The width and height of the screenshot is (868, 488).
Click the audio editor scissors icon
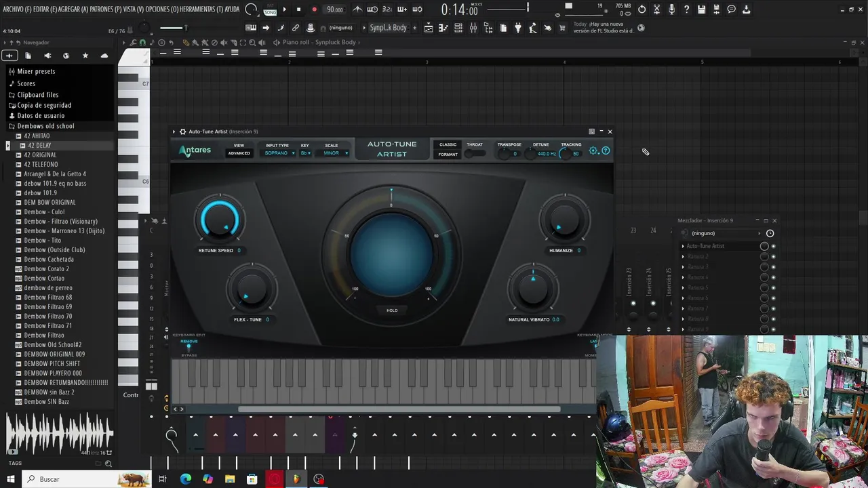(656, 9)
